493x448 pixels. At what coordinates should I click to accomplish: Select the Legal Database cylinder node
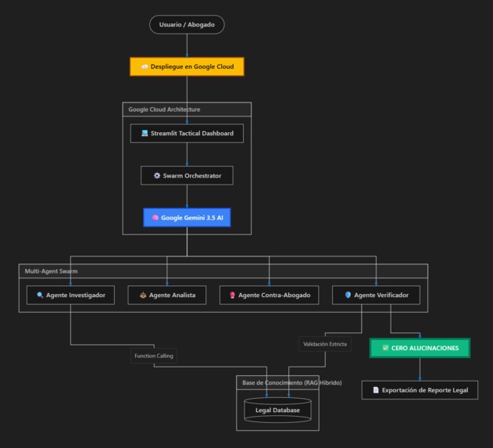pos(277,410)
